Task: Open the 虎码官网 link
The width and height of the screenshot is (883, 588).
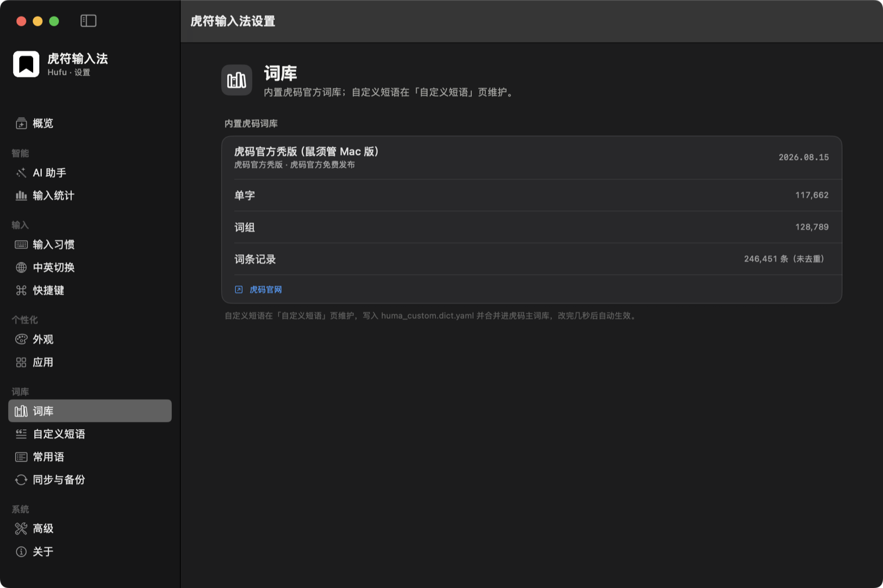Action: (265, 290)
